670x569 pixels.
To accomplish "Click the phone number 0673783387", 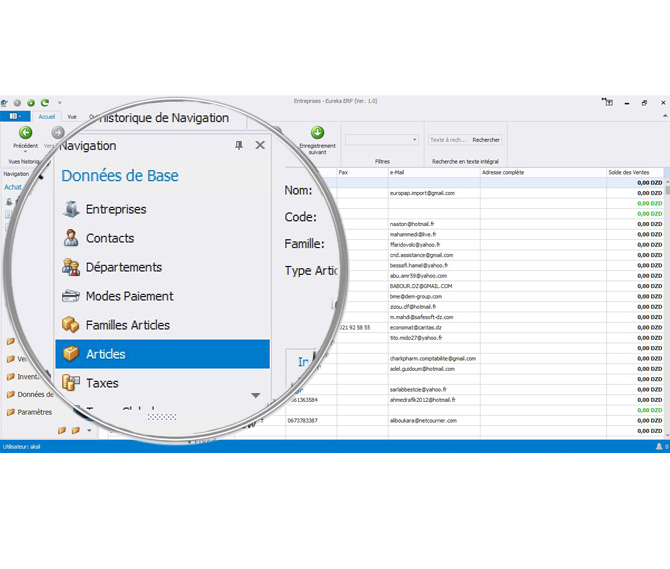I will click(303, 421).
